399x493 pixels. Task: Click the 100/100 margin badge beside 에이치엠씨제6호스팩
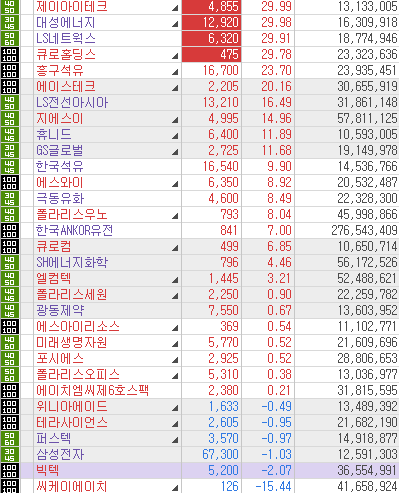[x=10, y=391]
